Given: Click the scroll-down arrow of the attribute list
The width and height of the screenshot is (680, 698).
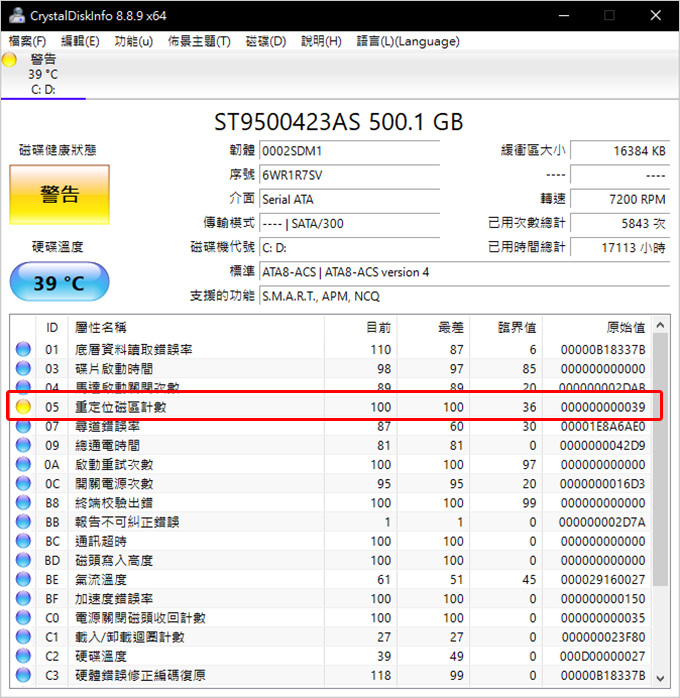Looking at the screenshot, I should coord(660,678).
